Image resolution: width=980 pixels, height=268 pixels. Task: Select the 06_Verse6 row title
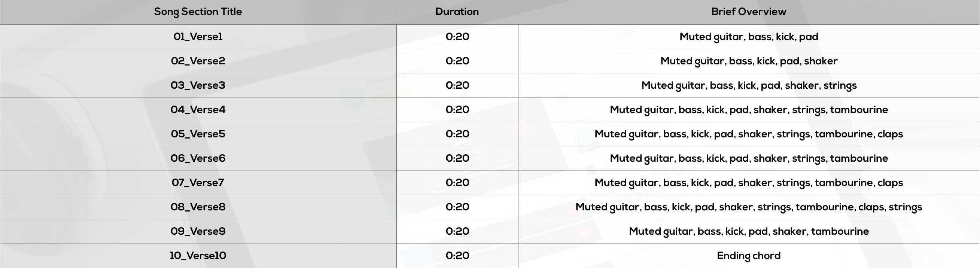198,159
